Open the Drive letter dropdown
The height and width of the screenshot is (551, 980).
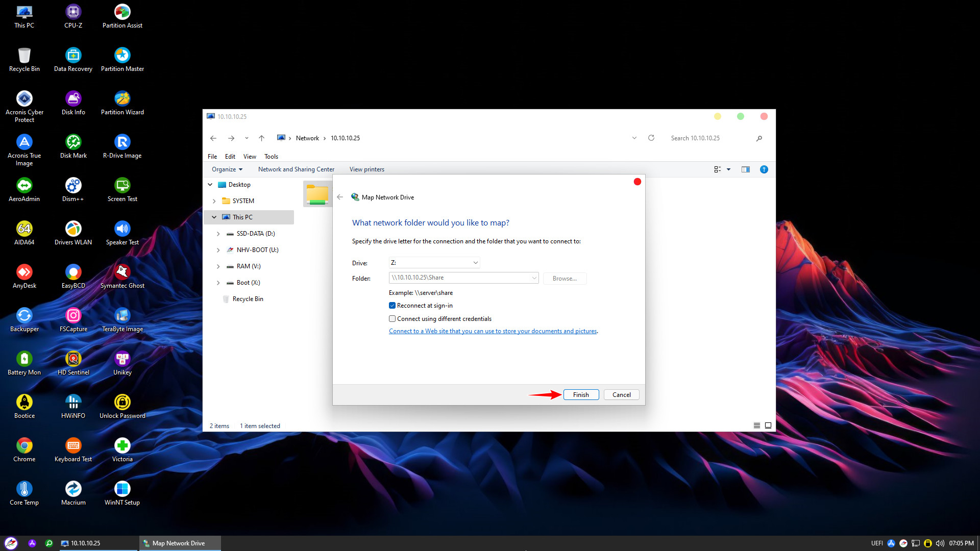click(x=434, y=263)
